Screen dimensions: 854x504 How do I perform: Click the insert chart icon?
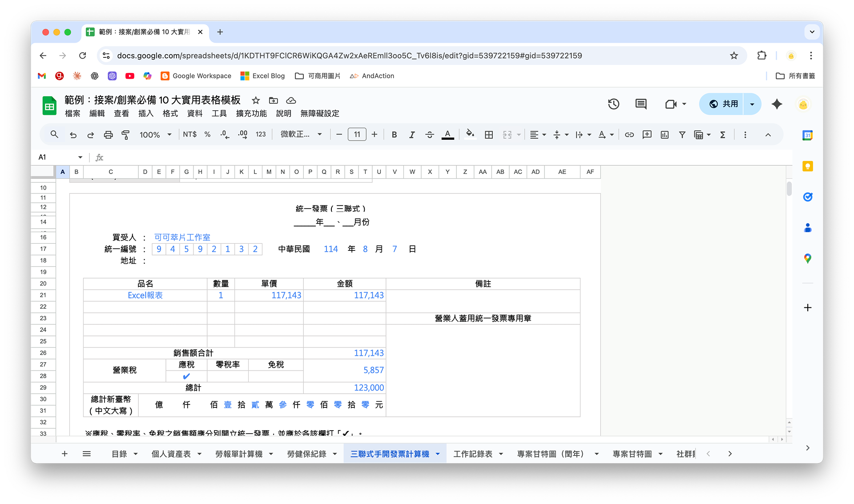[x=665, y=135]
